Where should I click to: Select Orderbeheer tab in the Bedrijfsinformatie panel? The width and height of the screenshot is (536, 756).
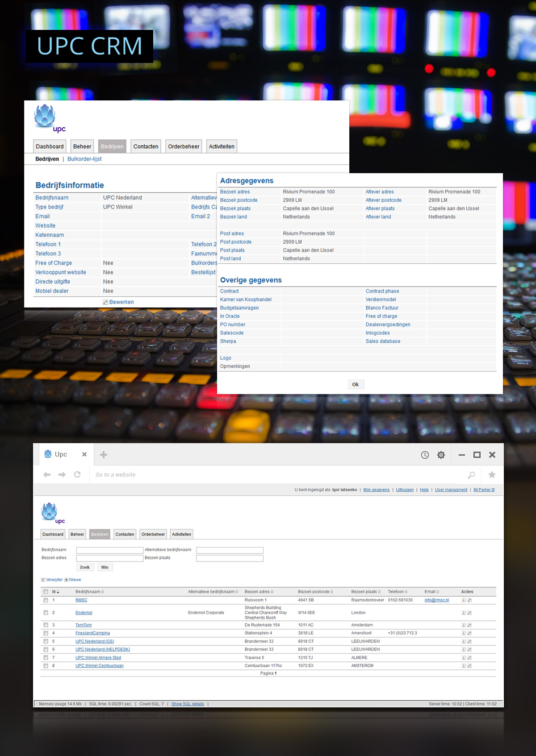[x=184, y=146]
